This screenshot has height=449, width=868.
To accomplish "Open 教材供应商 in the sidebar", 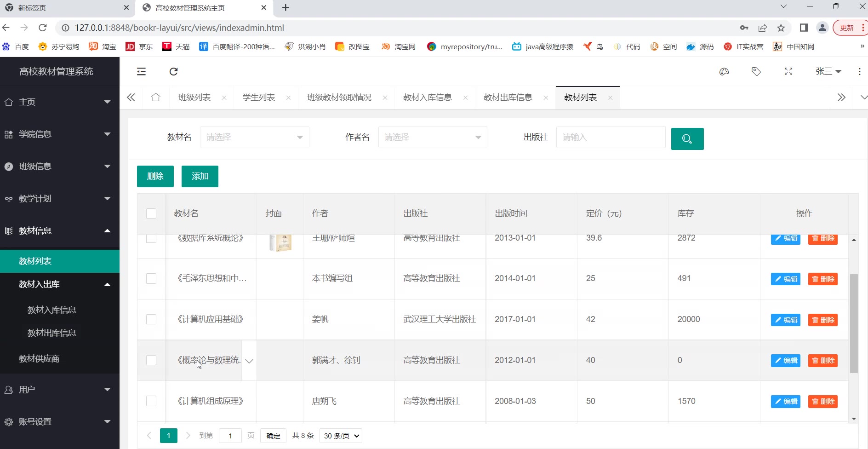I will pos(39,359).
